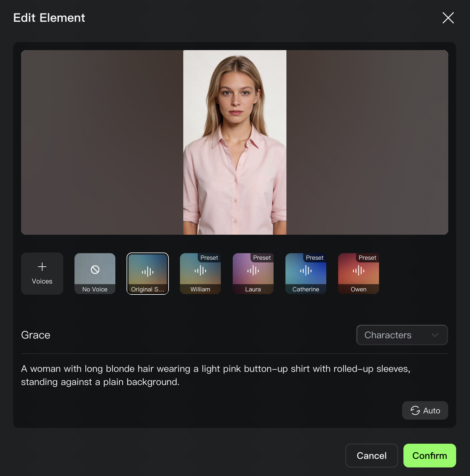Click the Voices label under plus sign
Screen dimensions: 470x476
pyautogui.click(x=42, y=281)
